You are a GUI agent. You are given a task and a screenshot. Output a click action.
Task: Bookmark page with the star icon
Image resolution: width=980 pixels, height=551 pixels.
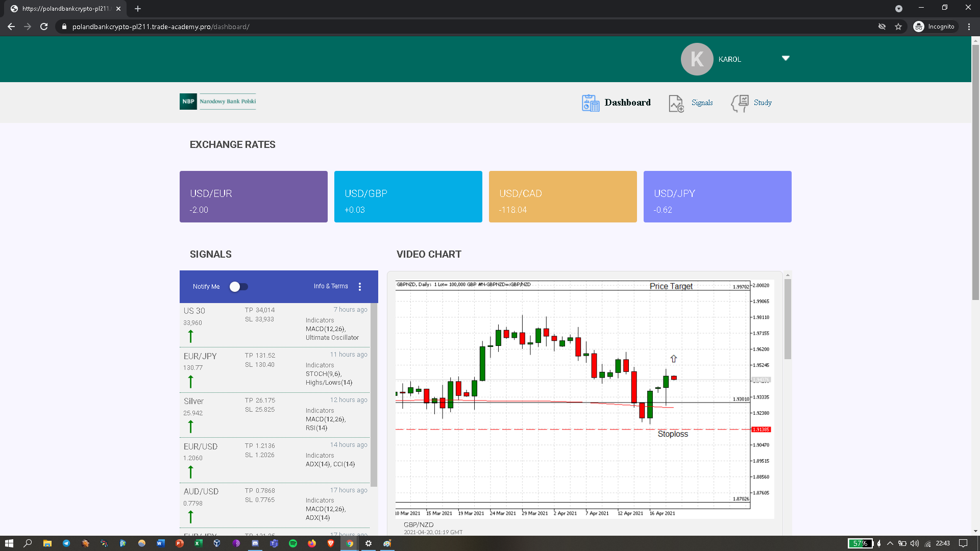tap(898, 27)
